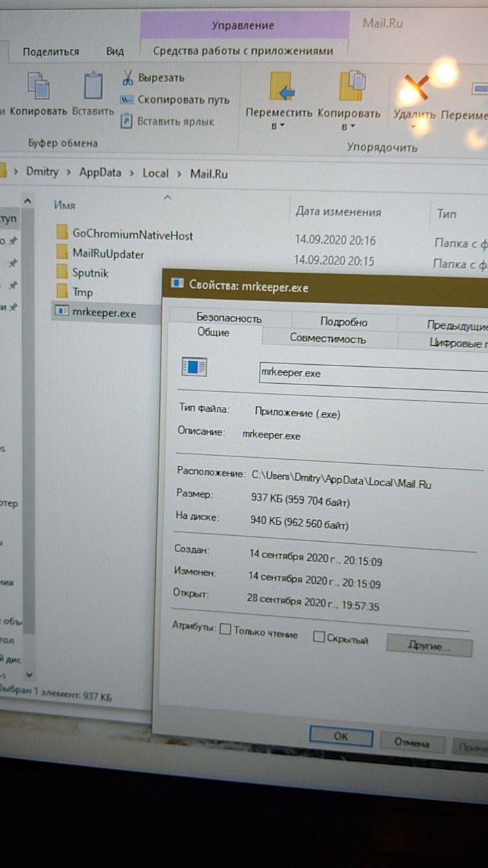Click Dmitry in the address breadcrumb

[x=42, y=172]
